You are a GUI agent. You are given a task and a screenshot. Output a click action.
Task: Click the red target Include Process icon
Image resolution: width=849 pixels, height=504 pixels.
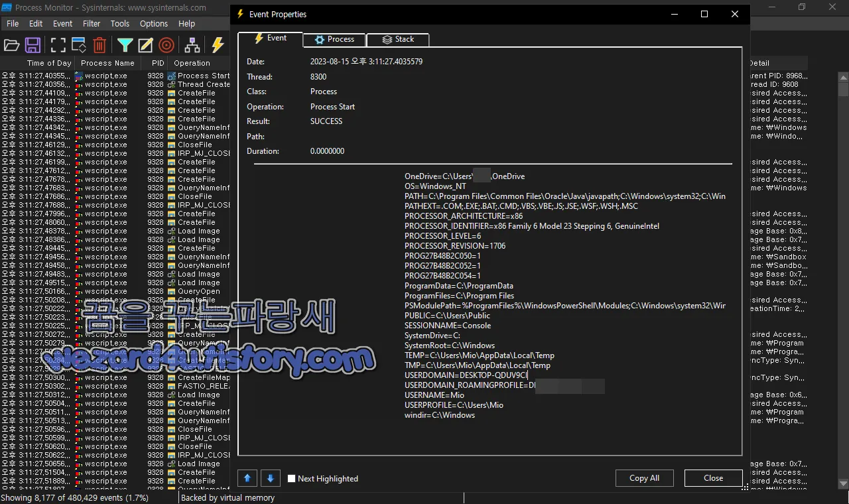tap(166, 45)
